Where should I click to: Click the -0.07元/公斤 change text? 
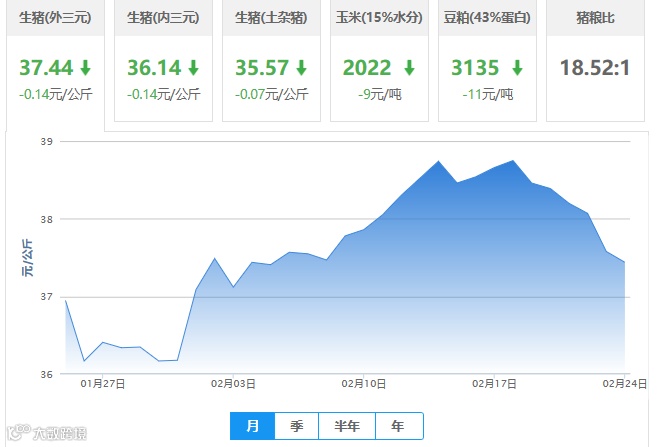tap(272, 94)
